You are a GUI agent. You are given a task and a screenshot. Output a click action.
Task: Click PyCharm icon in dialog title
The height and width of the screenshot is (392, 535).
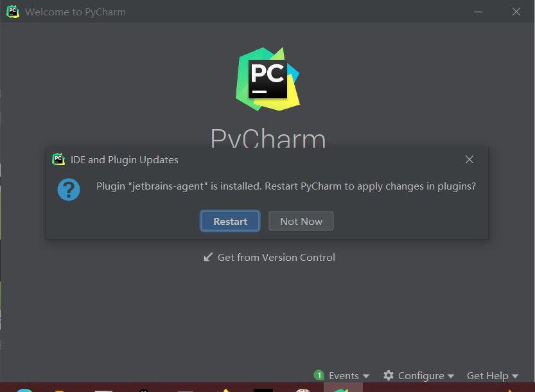click(x=58, y=159)
